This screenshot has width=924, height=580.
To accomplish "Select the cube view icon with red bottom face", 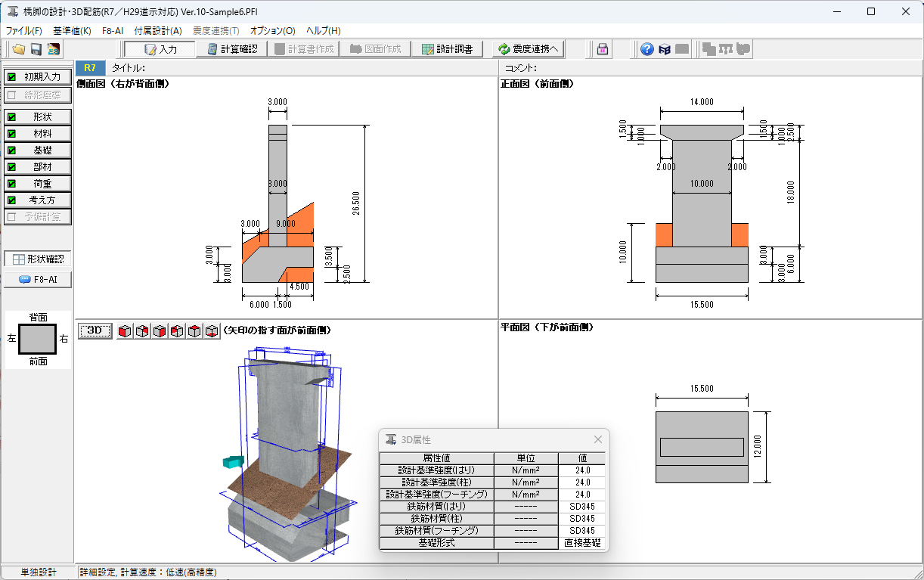I will tap(212, 331).
